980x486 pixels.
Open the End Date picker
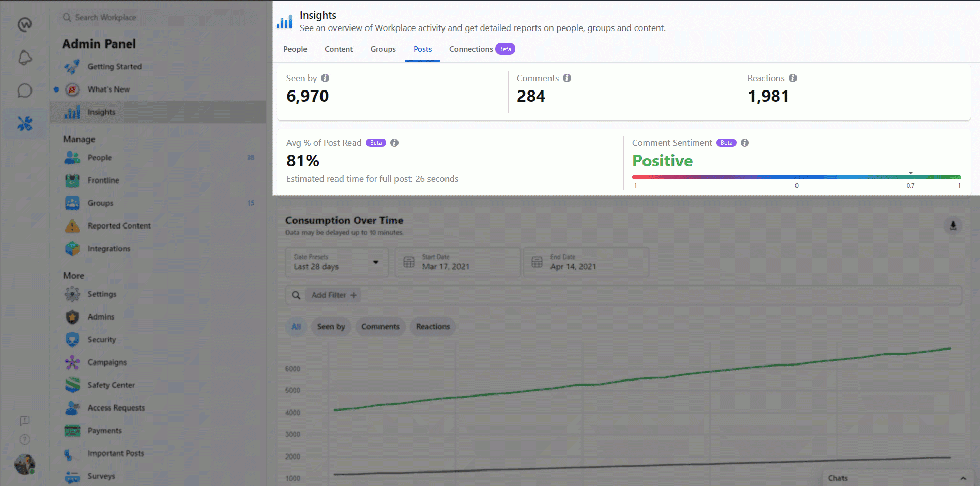[586, 262]
